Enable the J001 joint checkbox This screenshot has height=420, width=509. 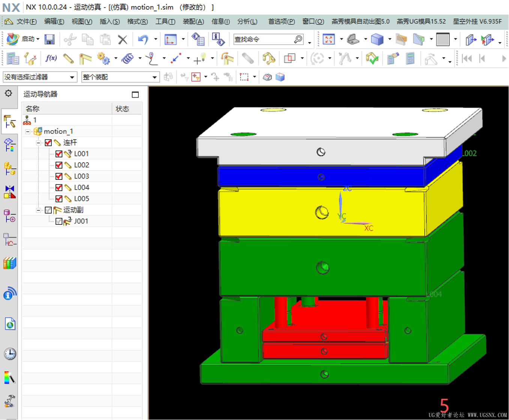[x=59, y=221]
